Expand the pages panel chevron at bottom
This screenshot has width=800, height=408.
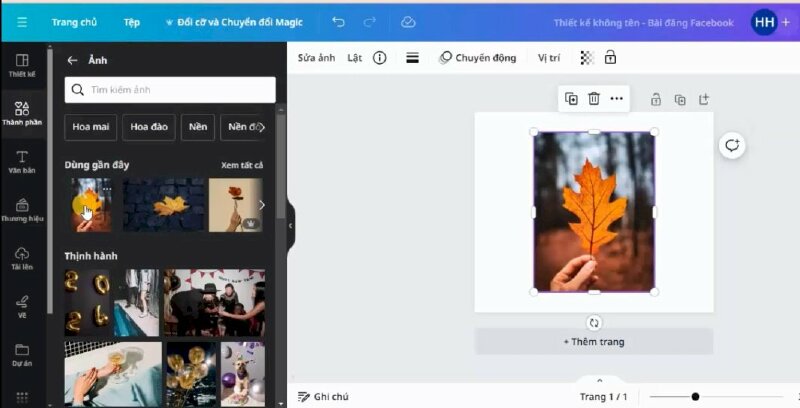click(x=599, y=380)
